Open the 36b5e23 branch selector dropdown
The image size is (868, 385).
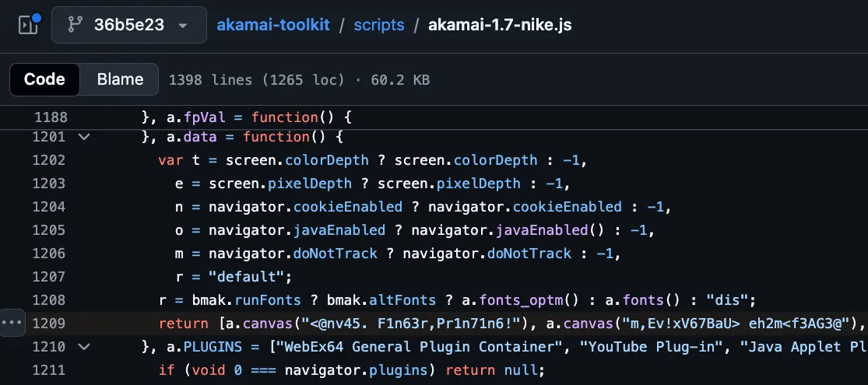(x=129, y=25)
